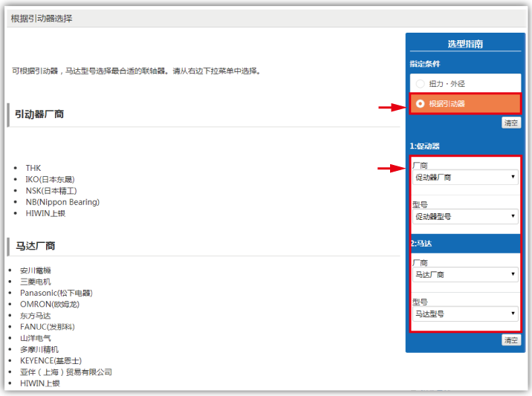Click 东方马达 list item

tap(36, 316)
